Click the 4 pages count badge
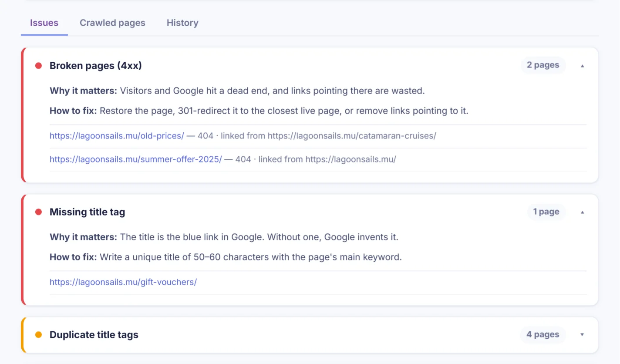The width and height of the screenshot is (620, 364). [x=542, y=335]
